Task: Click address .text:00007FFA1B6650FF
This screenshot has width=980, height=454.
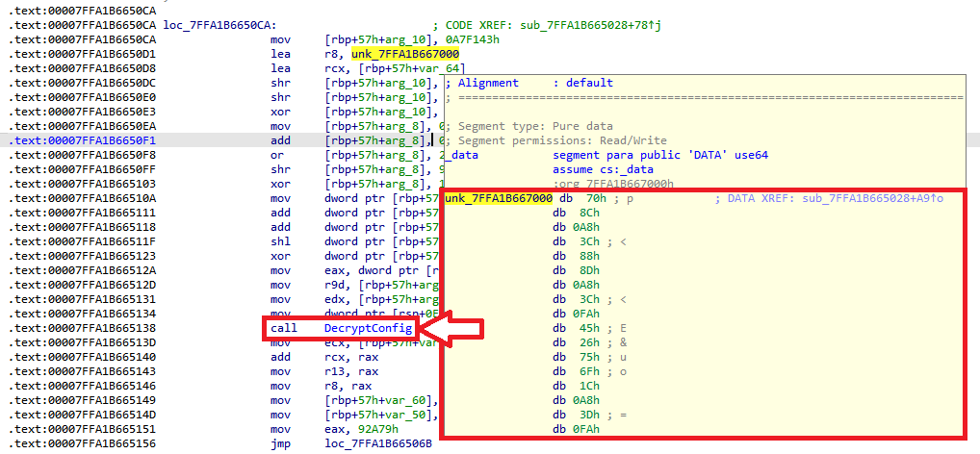Action: tap(83, 170)
